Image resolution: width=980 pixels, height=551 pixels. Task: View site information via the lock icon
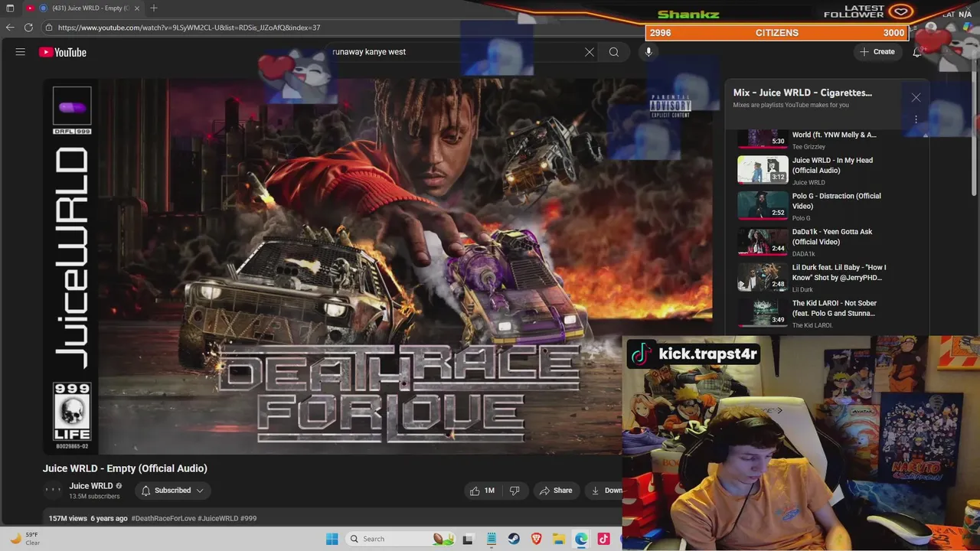pyautogui.click(x=49, y=28)
